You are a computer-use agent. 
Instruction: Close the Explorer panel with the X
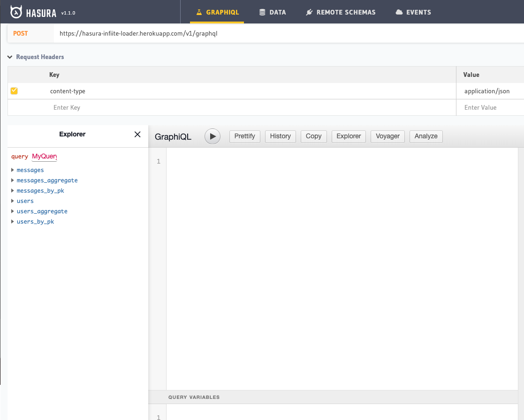click(x=137, y=135)
